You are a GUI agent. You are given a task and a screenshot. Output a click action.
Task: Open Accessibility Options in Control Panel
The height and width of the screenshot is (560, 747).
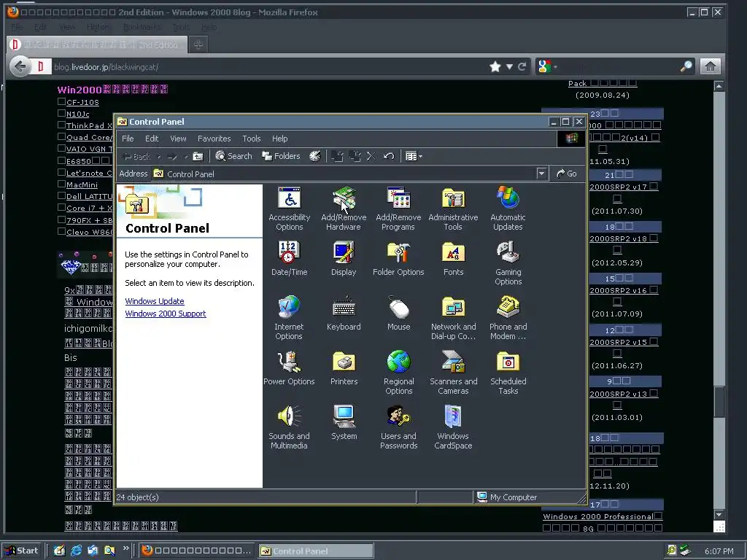pyautogui.click(x=289, y=209)
